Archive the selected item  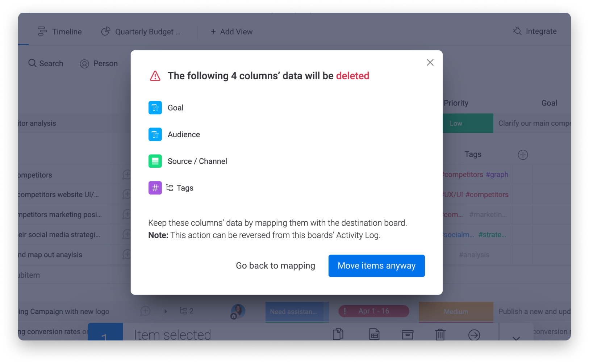coord(408,334)
